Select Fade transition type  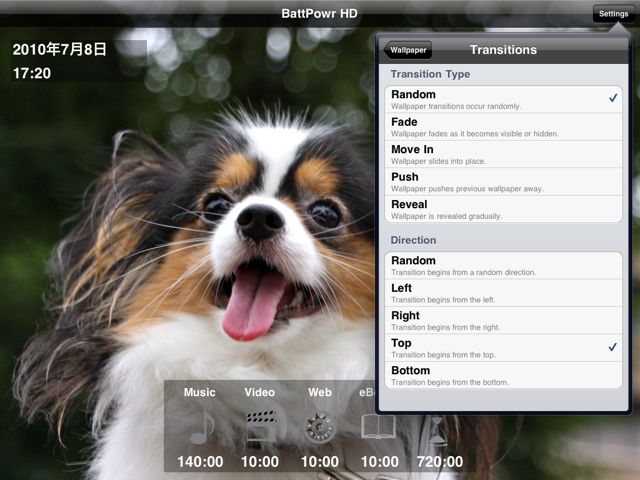click(503, 127)
